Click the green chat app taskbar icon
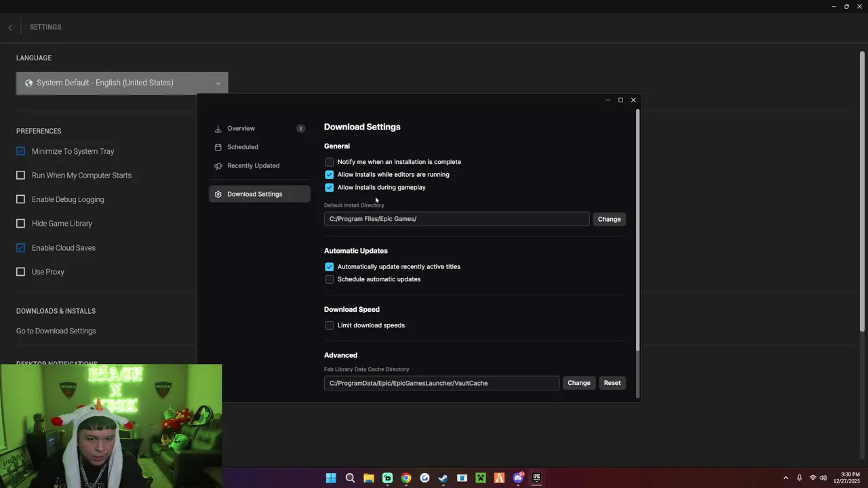 click(x=387, y=478)
